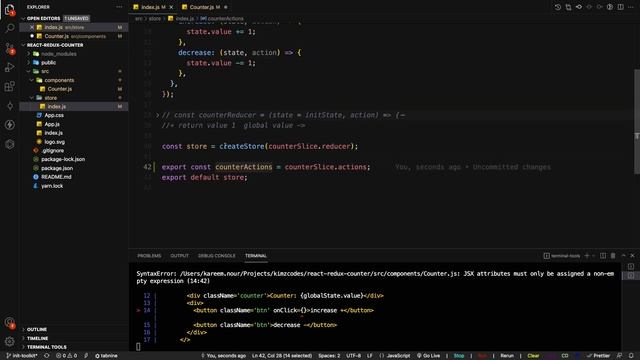
Task: Click Stop in the status bar
Action: point(459,356)
